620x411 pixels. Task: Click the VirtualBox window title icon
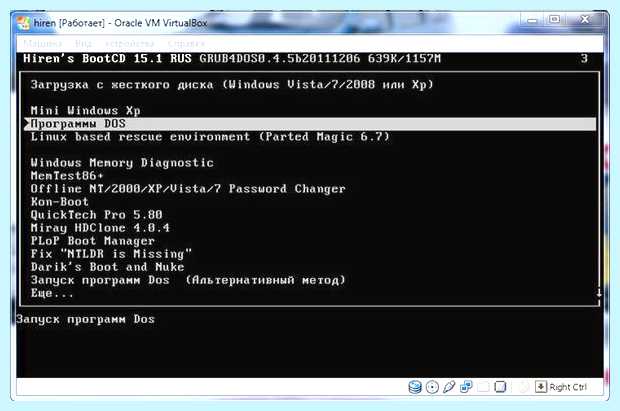click(23, 23)
